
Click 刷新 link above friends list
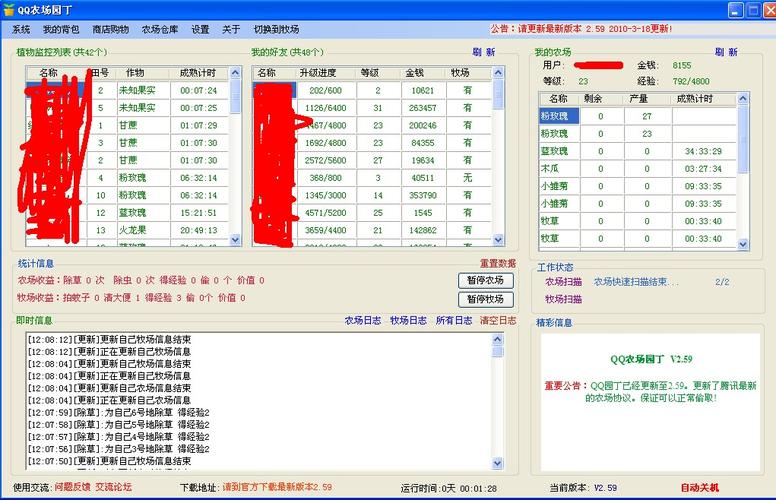point(484,52)
